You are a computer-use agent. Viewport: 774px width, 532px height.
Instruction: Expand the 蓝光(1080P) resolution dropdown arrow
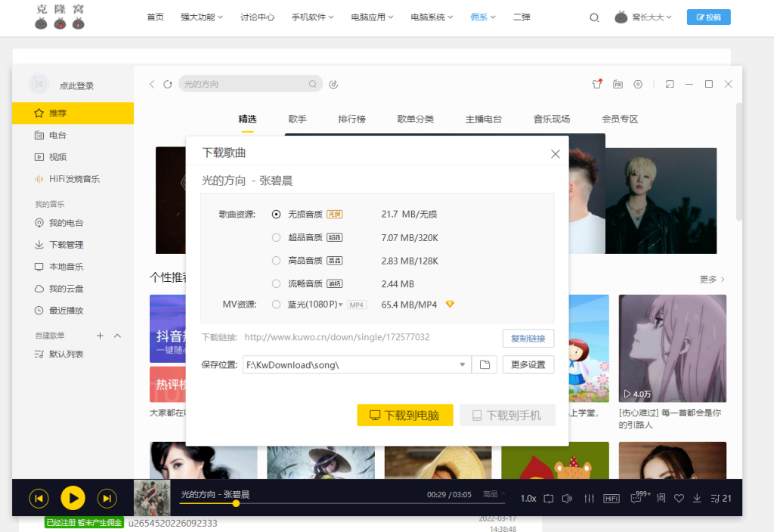(341, 305)
